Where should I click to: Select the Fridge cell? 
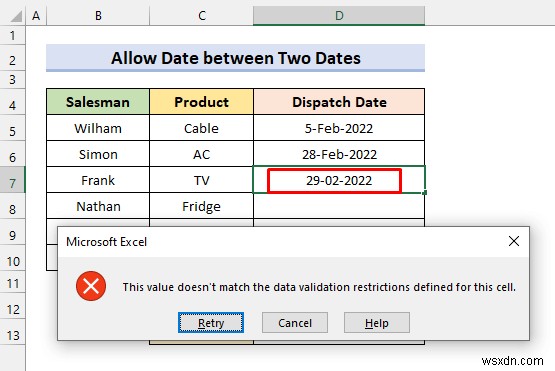pos(201,206)
